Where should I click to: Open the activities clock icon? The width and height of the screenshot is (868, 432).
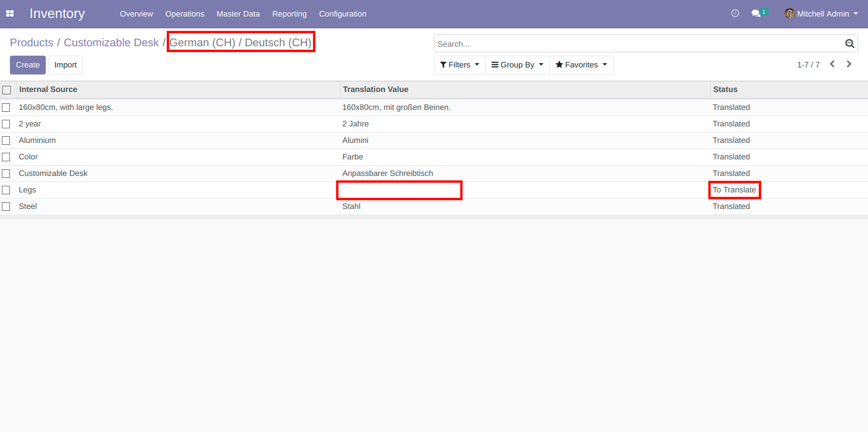[735, 13]
